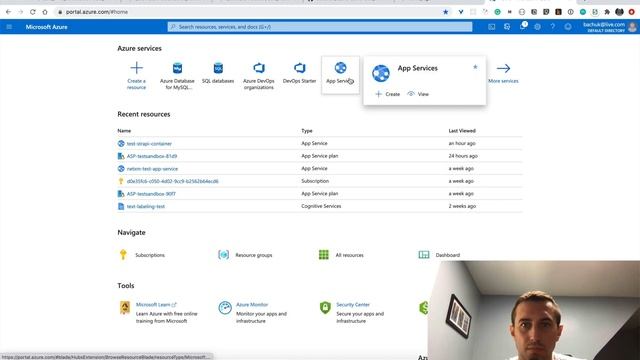Click View in the App Services popup
640x360 pixels.
click(x=418, y=94)
